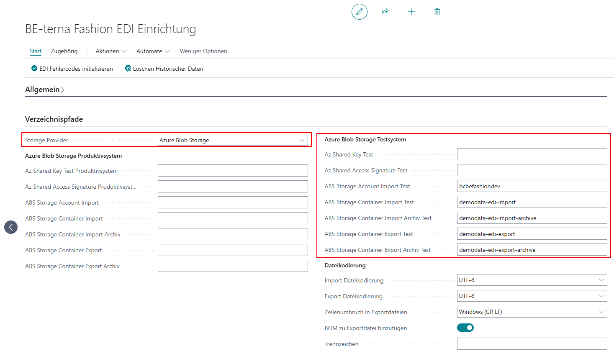Viewport: 614px width, 364px height.
Task: Click the Az Shared Key Test field
Action: coord(532,154)
